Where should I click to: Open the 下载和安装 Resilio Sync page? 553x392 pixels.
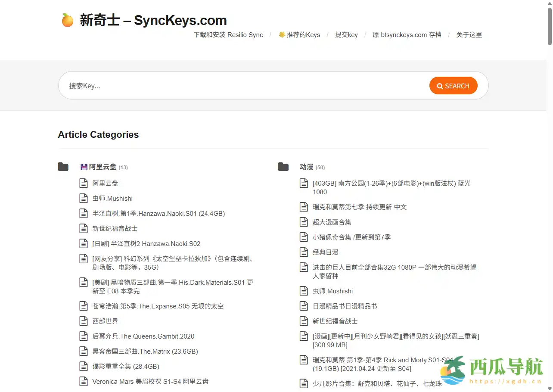click(228, 35)
